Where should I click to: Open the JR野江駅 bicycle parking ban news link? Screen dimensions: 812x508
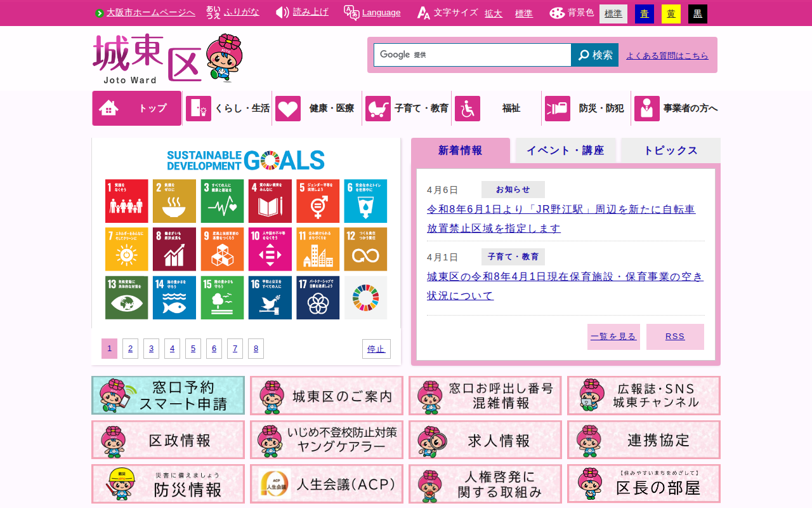point(561,218)
